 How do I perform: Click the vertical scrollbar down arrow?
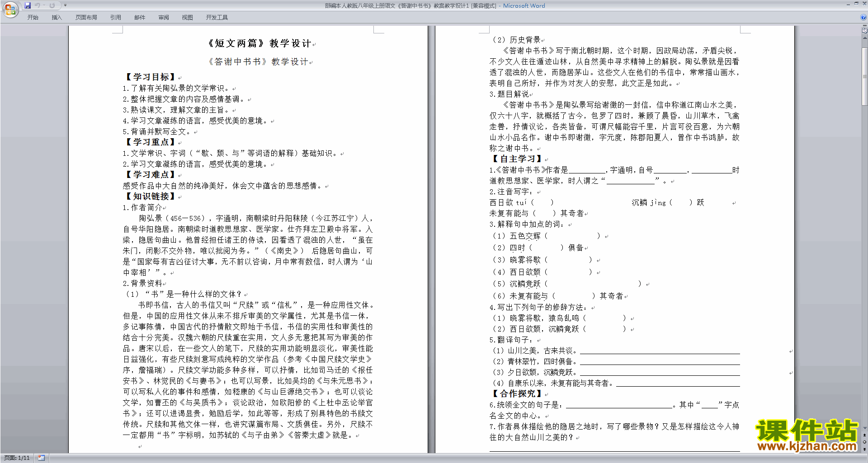864,428
